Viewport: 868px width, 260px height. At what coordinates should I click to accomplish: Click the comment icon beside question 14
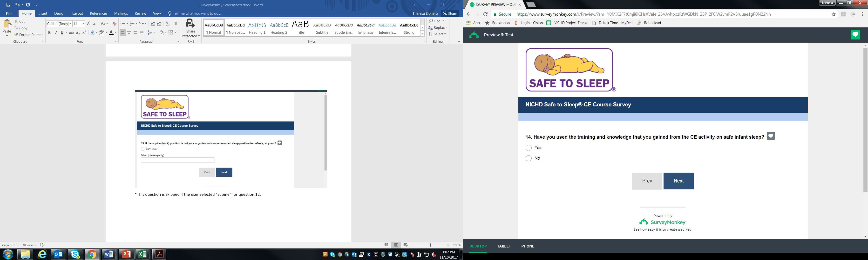[x=771, y=136]
